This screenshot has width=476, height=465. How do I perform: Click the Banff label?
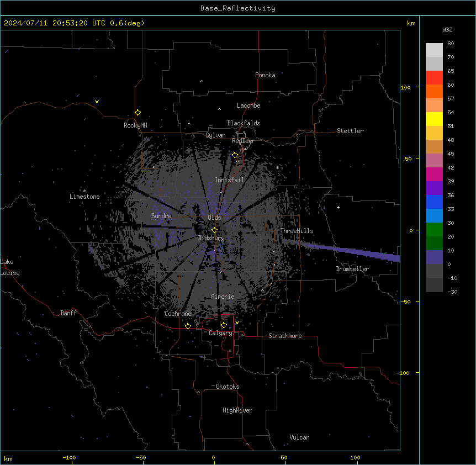[68, 313]
